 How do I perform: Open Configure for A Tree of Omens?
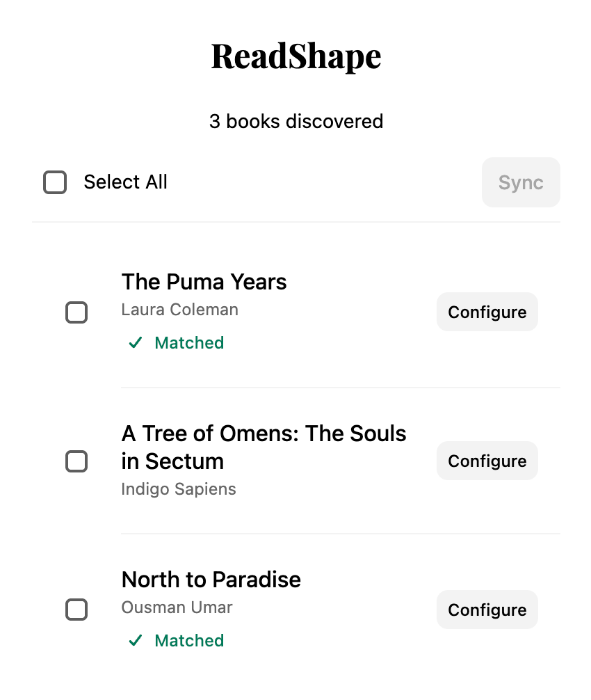487,461
